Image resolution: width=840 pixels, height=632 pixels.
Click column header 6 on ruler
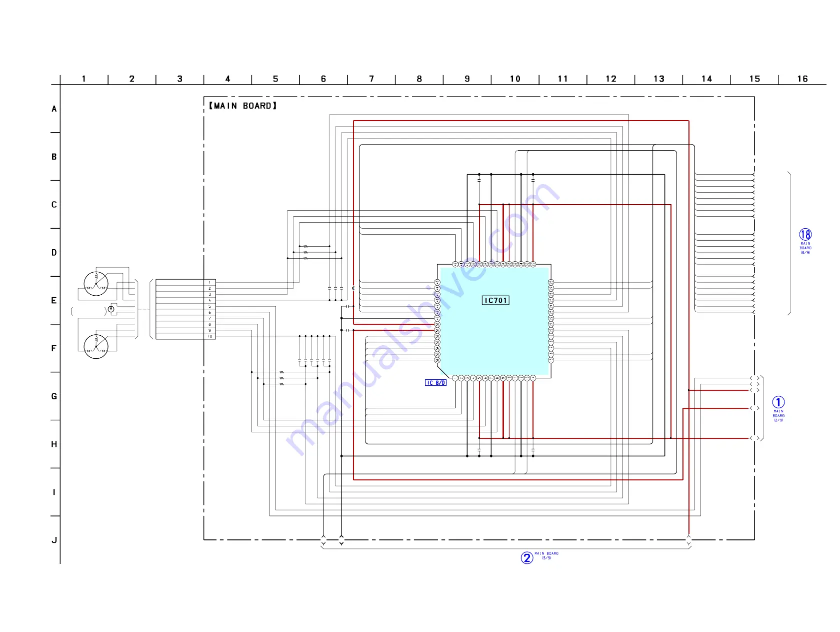pyautogui.click(x=323, y=79)
